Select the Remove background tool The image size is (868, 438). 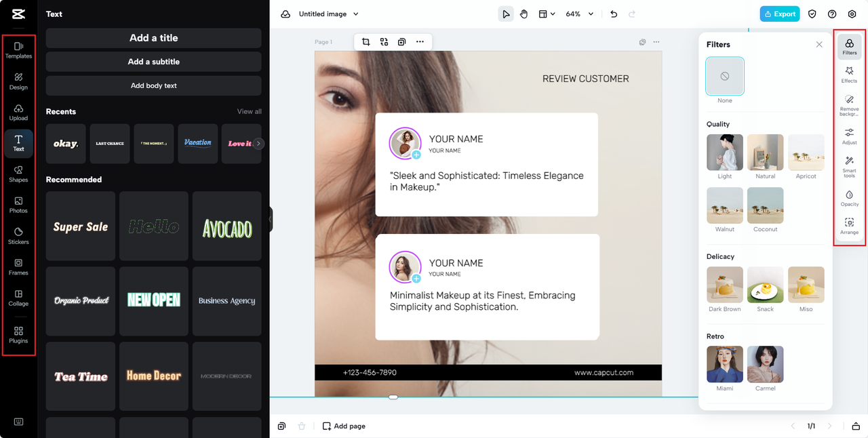tap(849, 105)
